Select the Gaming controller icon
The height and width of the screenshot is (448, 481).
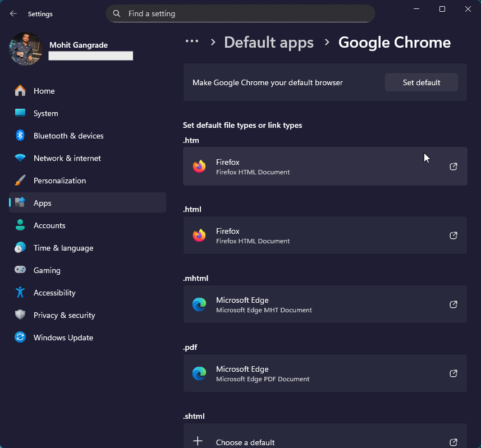pyautogui.click(x=20, y=270)
